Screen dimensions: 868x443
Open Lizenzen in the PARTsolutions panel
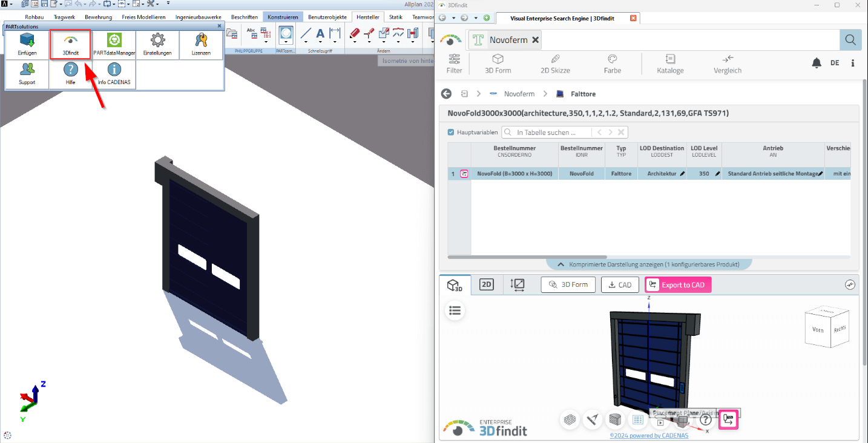click(201, 45)
